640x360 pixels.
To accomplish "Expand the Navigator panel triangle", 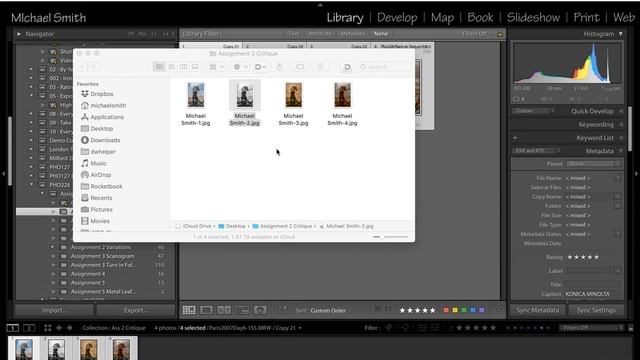I will (19, 34).
